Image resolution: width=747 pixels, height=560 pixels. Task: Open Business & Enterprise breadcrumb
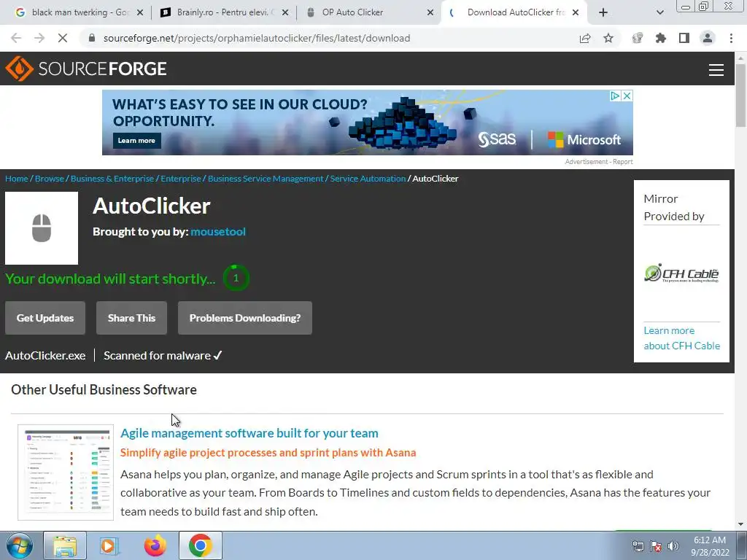click(112, 179)
